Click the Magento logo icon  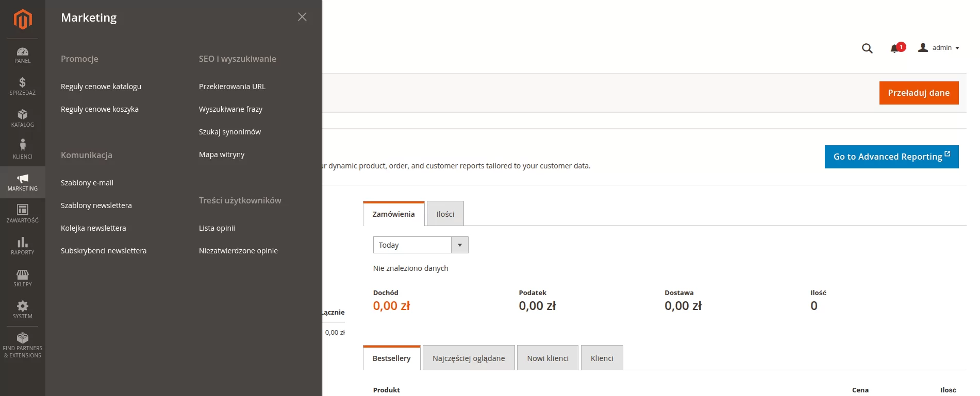click(23, 20)
